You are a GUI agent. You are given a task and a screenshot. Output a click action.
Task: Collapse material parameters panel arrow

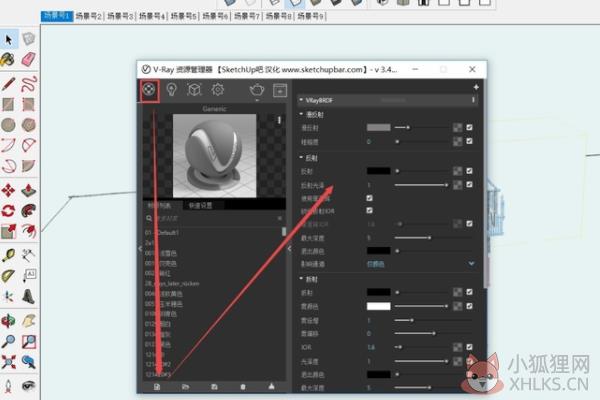click(290, 248)
